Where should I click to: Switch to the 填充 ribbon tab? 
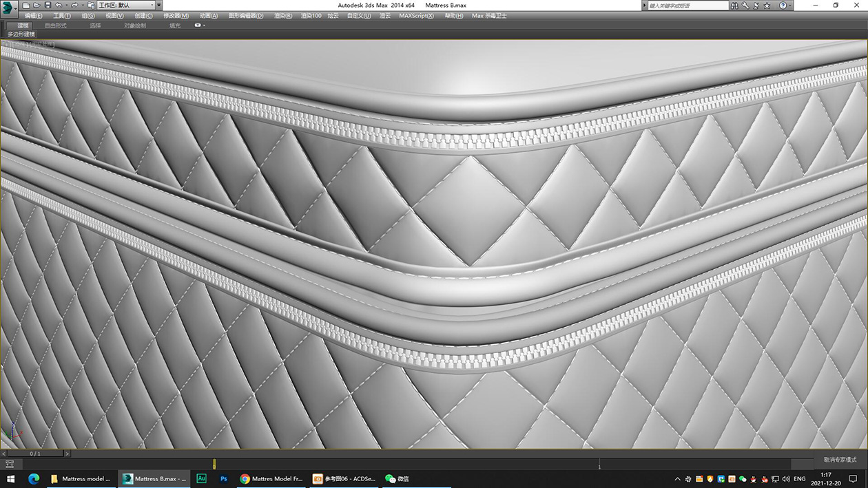(175, 25)
